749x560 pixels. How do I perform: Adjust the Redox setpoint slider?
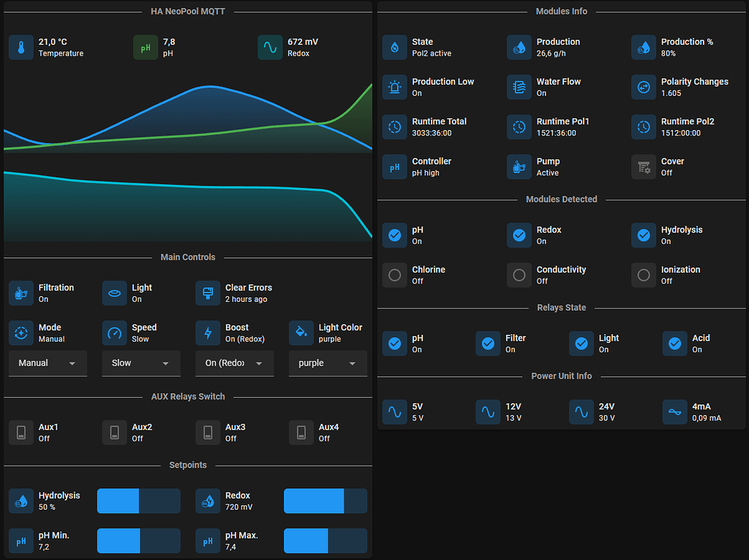point(325,501)
